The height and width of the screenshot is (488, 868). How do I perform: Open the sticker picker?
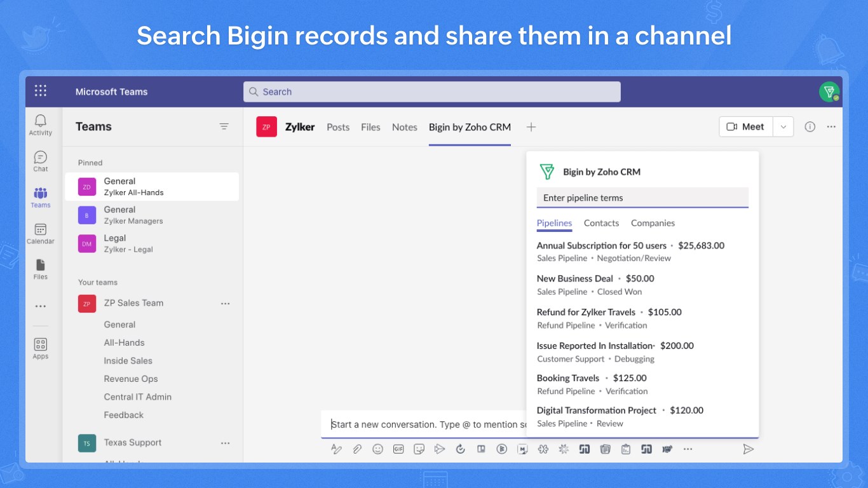pyautogui.click(x=419, y=449)
